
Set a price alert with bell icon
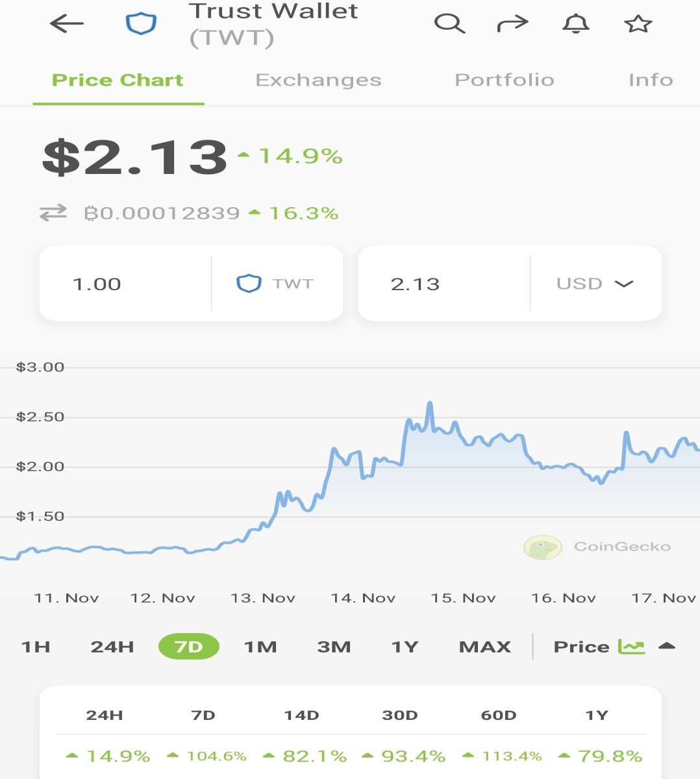tap(575, 24)
